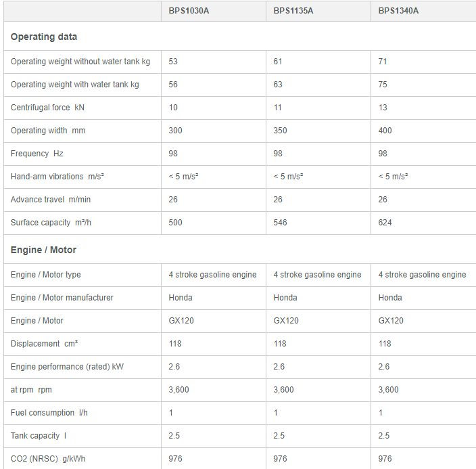
Task: Click the Surface capacity value 624
Action: [x=385, y=223]
